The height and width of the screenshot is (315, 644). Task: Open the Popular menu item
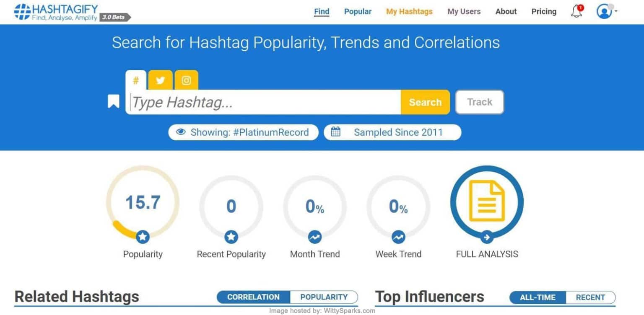click(357, 11)
